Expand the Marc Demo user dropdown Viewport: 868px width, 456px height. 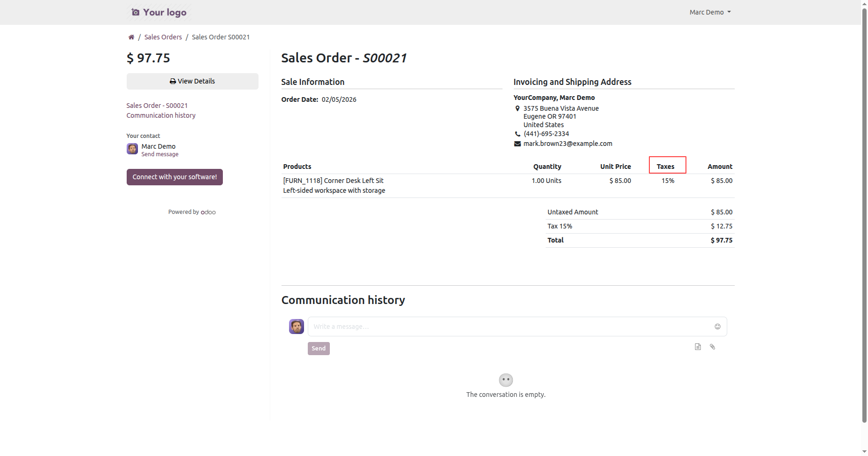(x=710, y=12)
